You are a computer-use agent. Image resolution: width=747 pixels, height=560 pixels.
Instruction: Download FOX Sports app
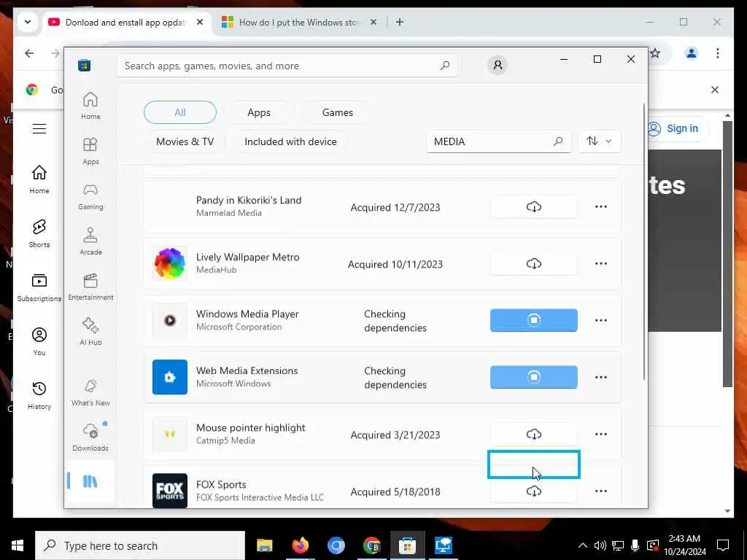tap(533, 491)
